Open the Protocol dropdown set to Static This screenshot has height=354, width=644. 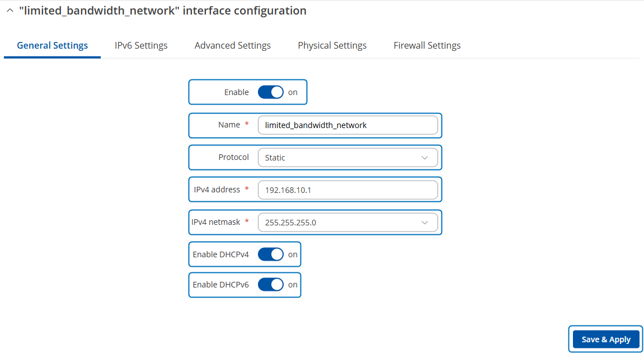click(348, 157)
